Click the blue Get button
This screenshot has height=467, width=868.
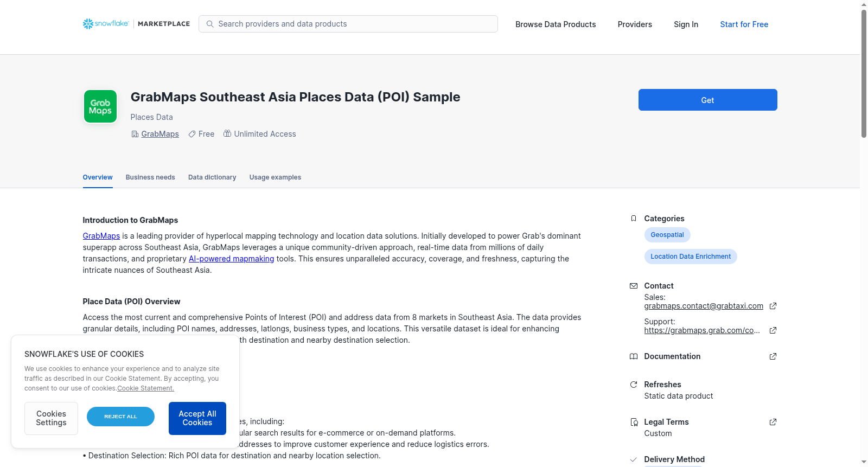(x=707, y=100)
